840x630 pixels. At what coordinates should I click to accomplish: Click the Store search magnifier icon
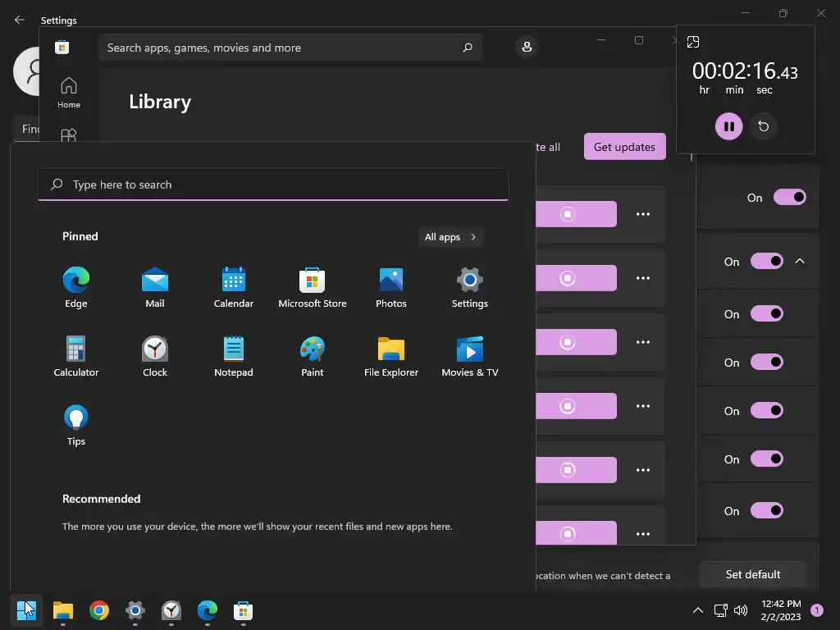coord(467,48)
